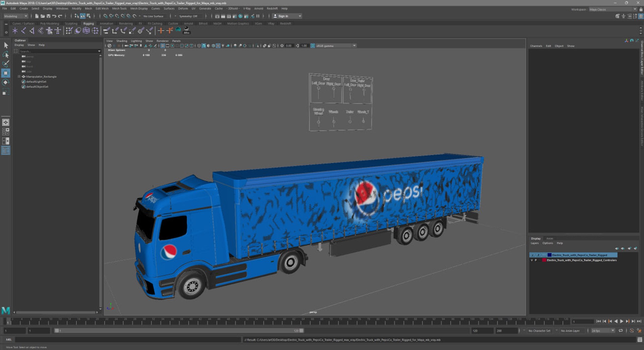Toggle P playback of Rigged_Controllers layer
Screen dimensions: 644x350
(536, 260)
